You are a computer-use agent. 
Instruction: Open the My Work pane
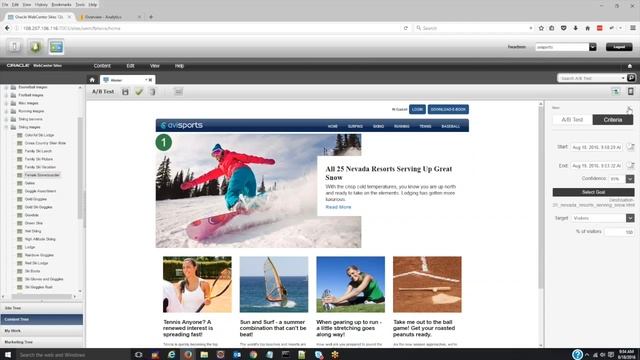(42, 331)
